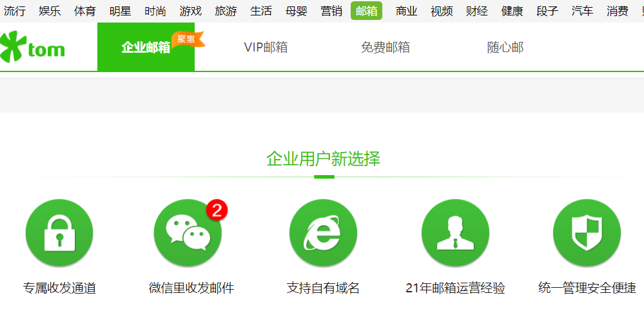The width and height of the screenshot is (644, 329).
Task: Go to the 健康 channel
Action: 512,11
